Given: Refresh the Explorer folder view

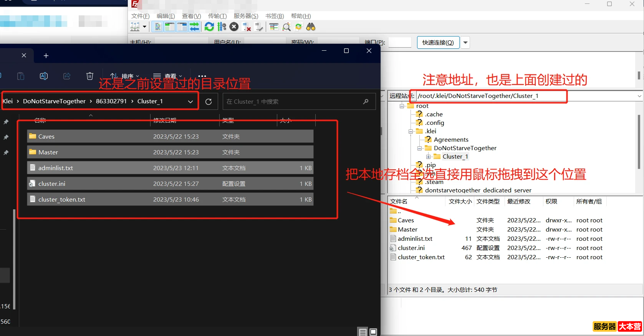Looking at the screenshot, I should (x=209, y=101).
